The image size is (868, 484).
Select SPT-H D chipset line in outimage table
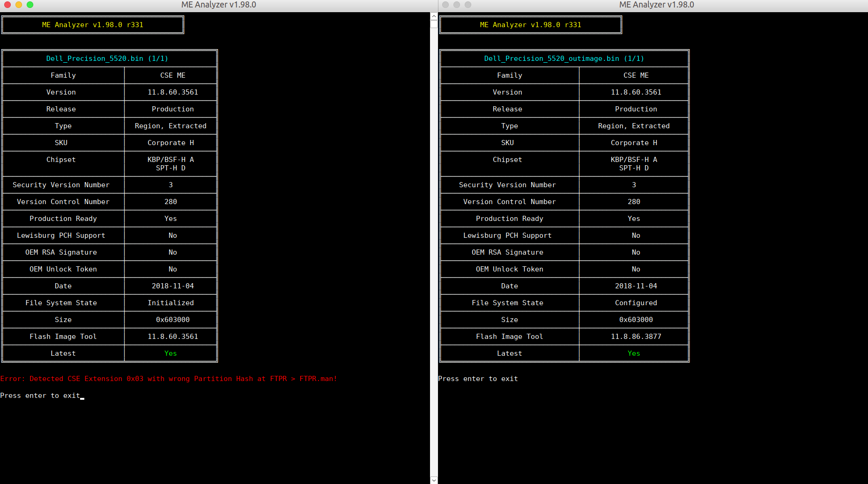click(x=634, y=168)
